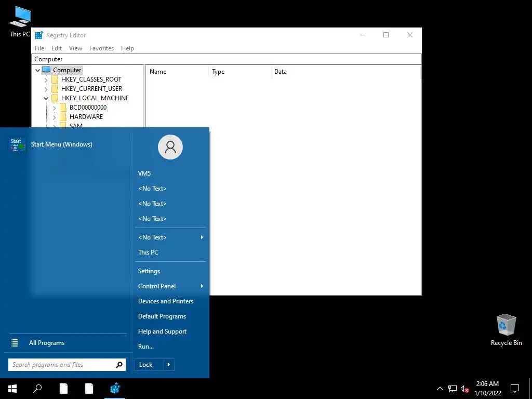Click the BCD00000000 folder icon

tap(63, 108)
